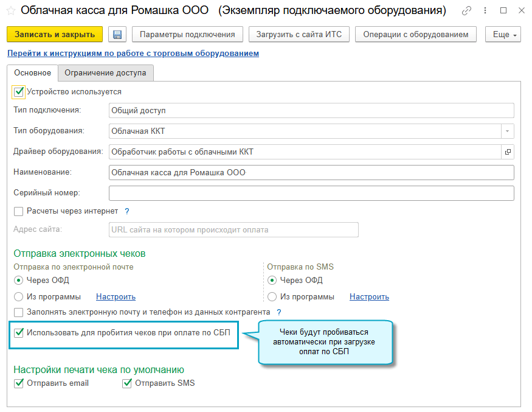Screen dimensions: 532x412
Task: Toggle Устройство используется checkbox
Action: (x=19, y=92)
